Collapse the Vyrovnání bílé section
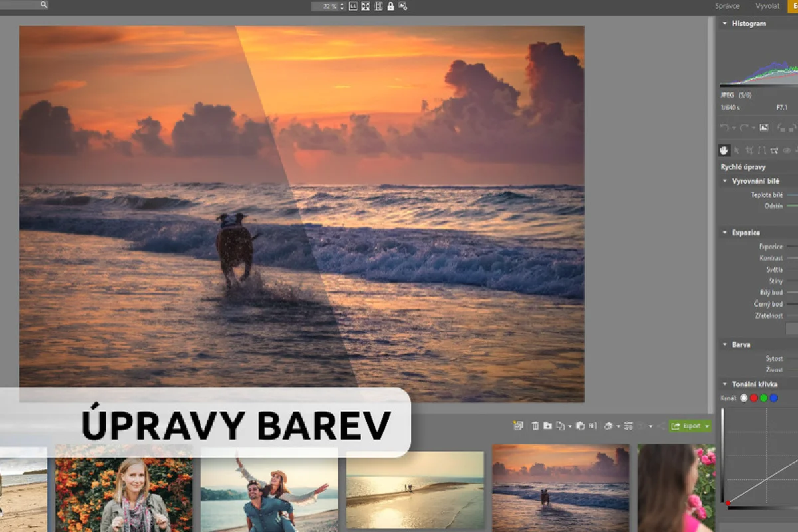The image size is (798, 532). click(x=724, y=181)
